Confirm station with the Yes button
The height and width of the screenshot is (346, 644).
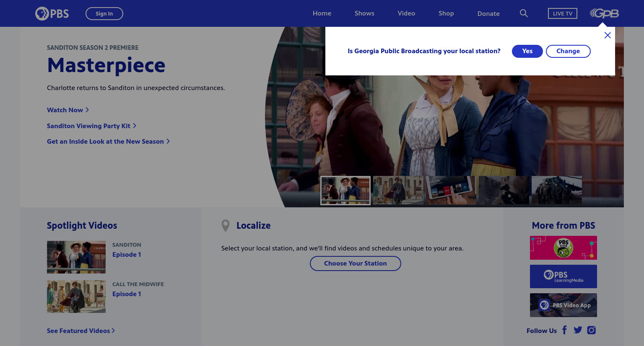[527, 51]
